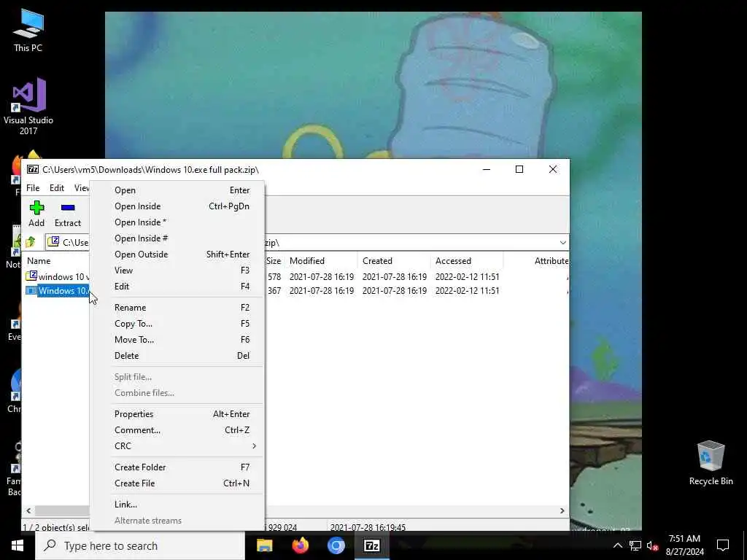Open This PC desktop icon
747x560 pixels.
[x=28, y=31]
